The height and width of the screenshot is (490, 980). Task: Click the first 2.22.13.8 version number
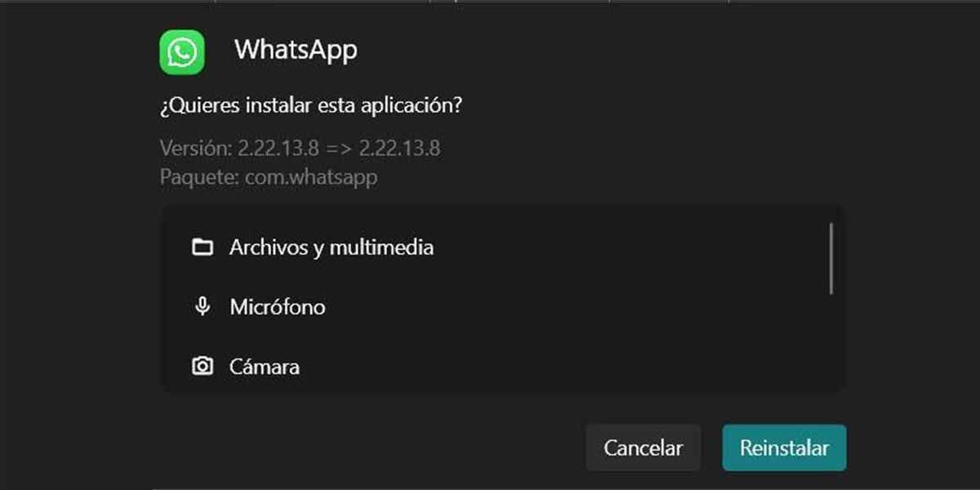click(x=278, y=149)
